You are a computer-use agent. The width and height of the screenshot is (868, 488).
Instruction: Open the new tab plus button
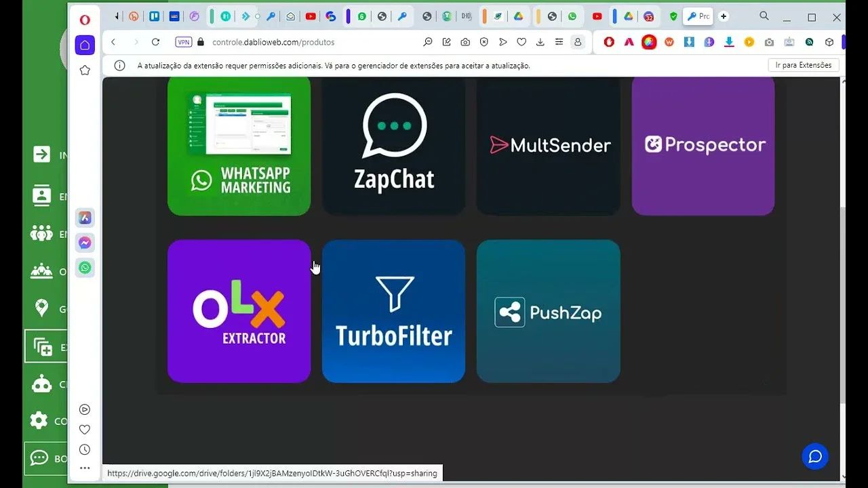pyautogui.click(x=724, y=16)
